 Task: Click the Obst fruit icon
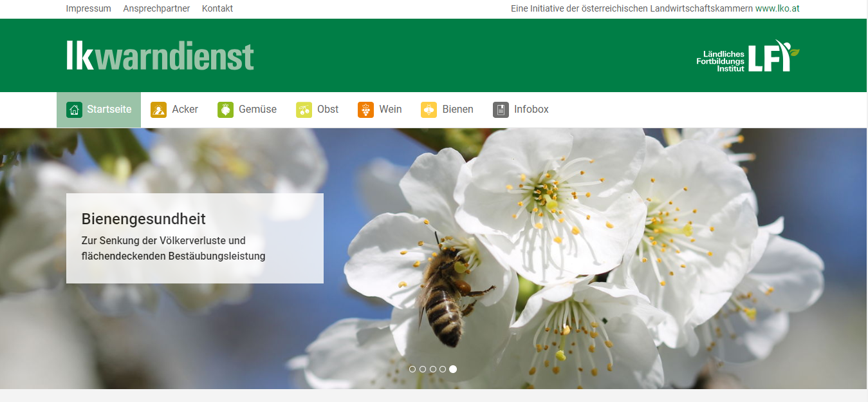(x=304, y=110)
